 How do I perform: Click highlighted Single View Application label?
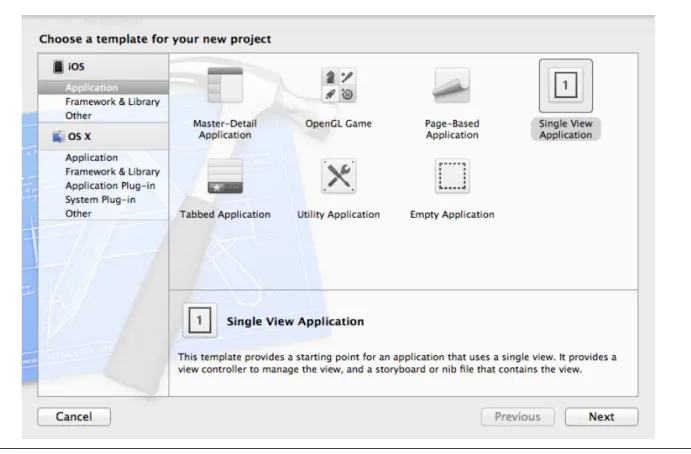pos(566,129)
